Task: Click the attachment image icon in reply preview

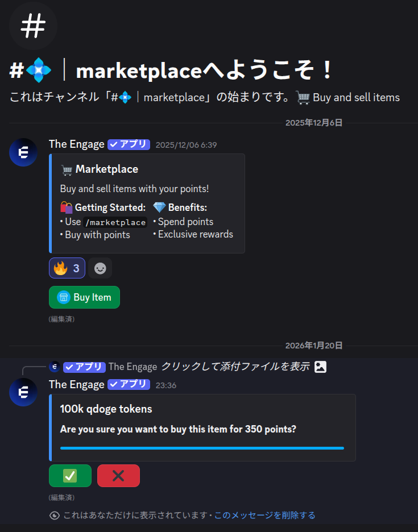Action: tap(320, 367)
